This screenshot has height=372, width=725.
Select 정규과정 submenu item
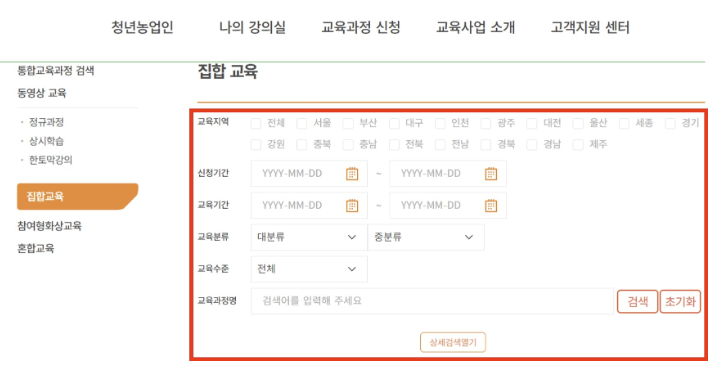(x=46, y=122)
